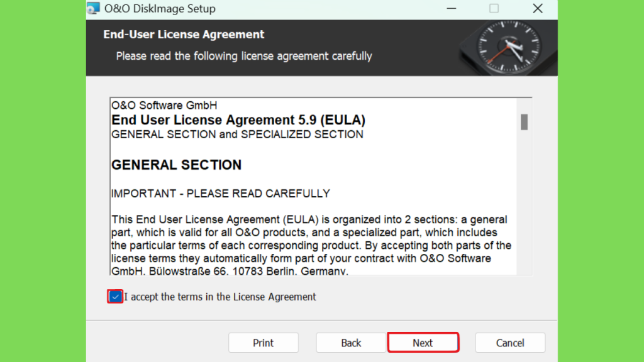Click the clock graphic in the header
Screen dimensions: 644x362
(x=508, y=48)
